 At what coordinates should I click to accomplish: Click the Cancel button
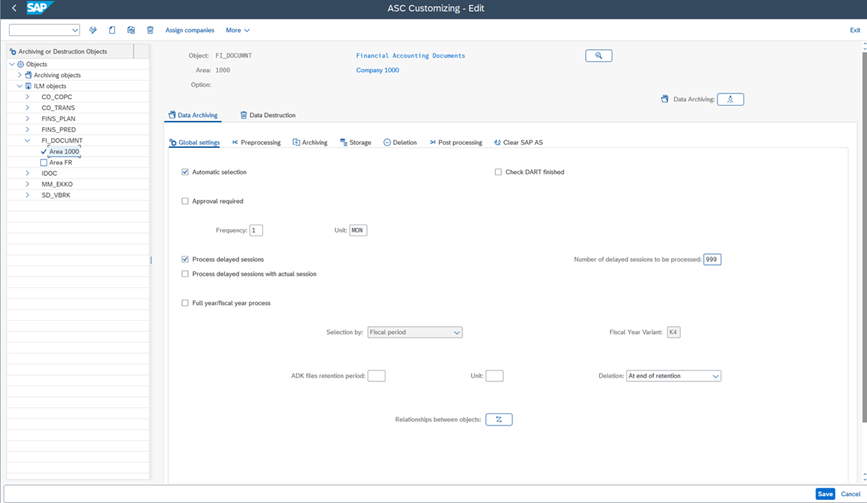pyautogui.click(x=850, y=494)
